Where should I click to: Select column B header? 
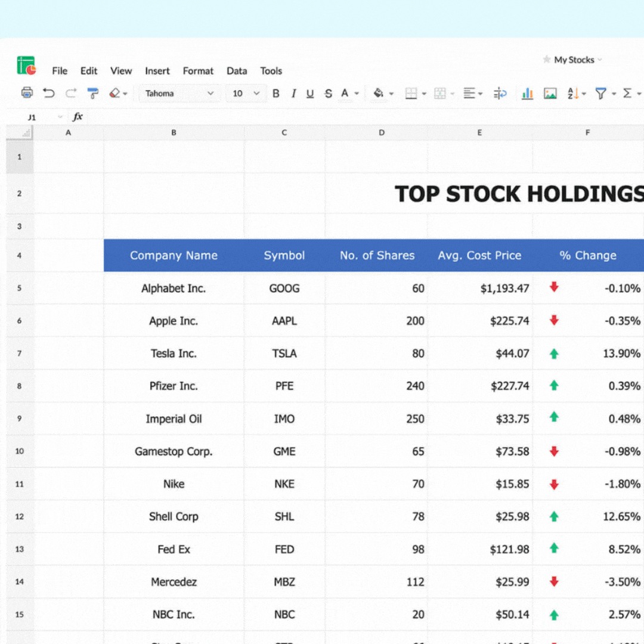174,132
